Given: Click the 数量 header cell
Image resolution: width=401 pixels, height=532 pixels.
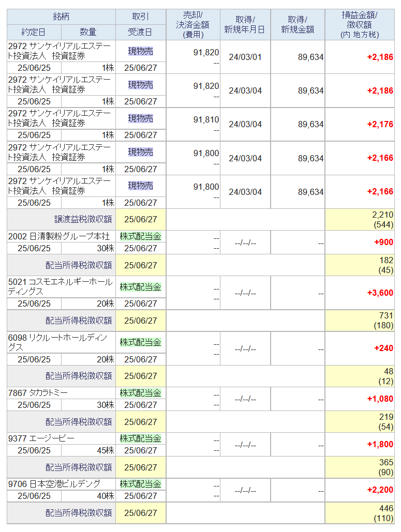Looking at the screenshot, I should (x=88, y=32).
